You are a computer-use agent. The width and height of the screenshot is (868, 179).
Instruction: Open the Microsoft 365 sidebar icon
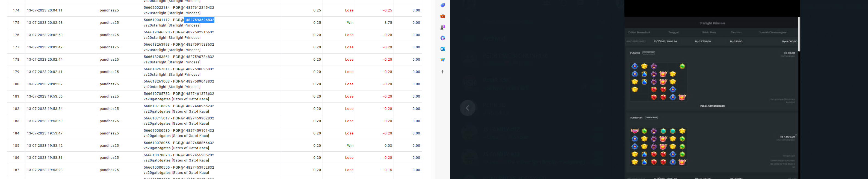coord(442,38)
